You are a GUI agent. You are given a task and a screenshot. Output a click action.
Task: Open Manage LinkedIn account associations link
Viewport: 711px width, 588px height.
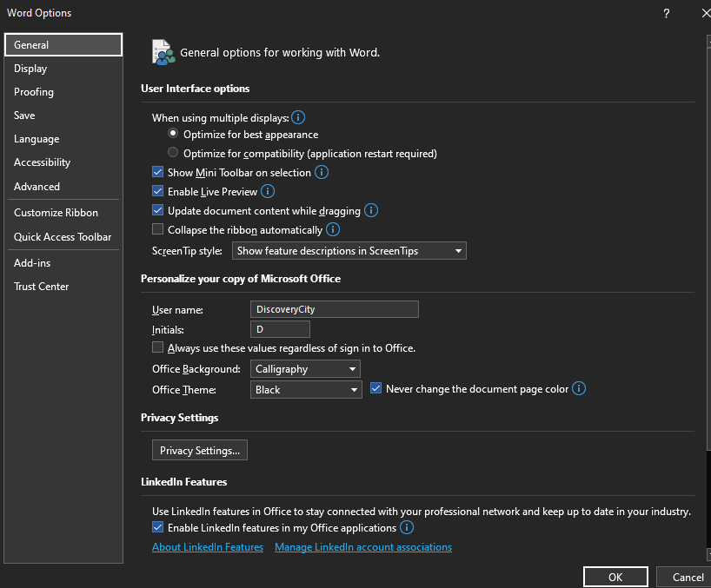click(x=363, y=547)
